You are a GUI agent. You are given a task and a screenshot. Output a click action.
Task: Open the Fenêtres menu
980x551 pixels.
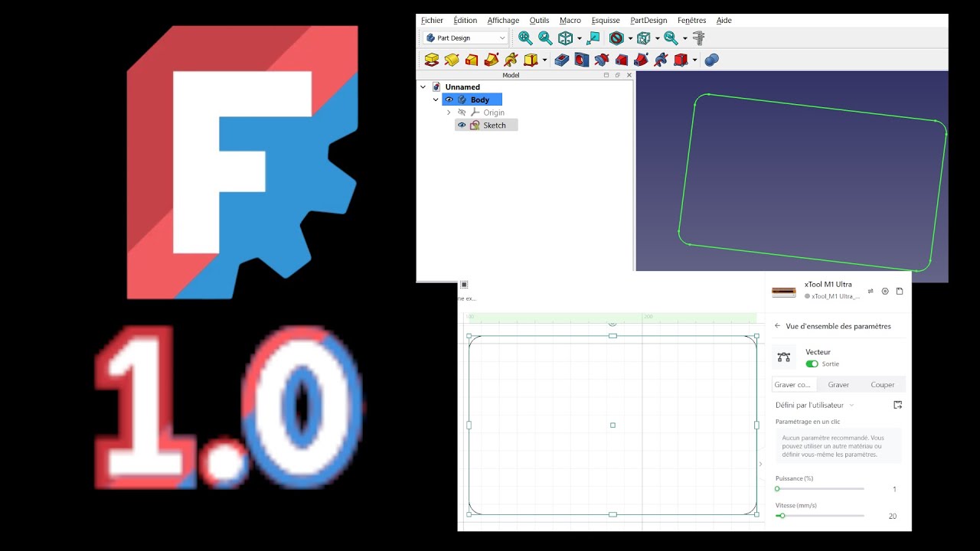(692, 21)
